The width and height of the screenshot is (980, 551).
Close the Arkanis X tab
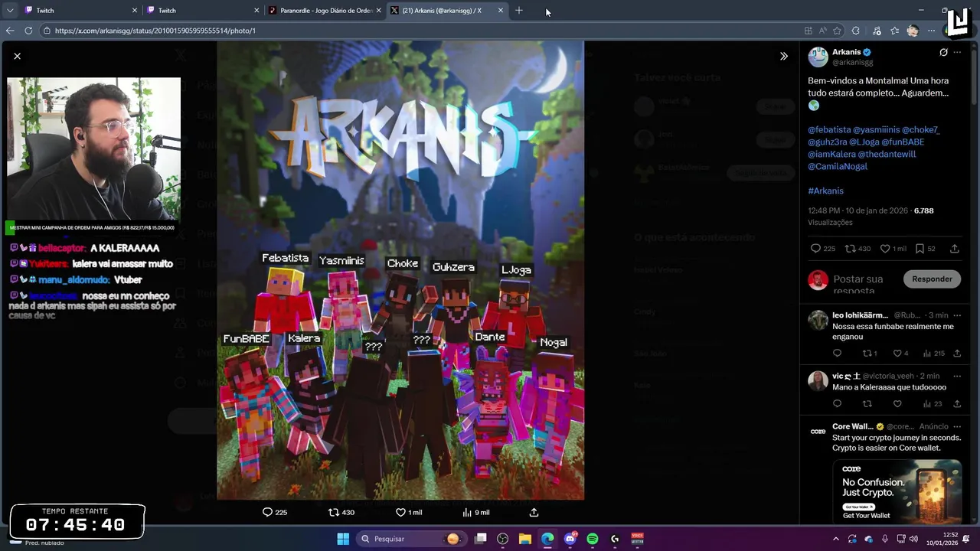tap(501, 11)
